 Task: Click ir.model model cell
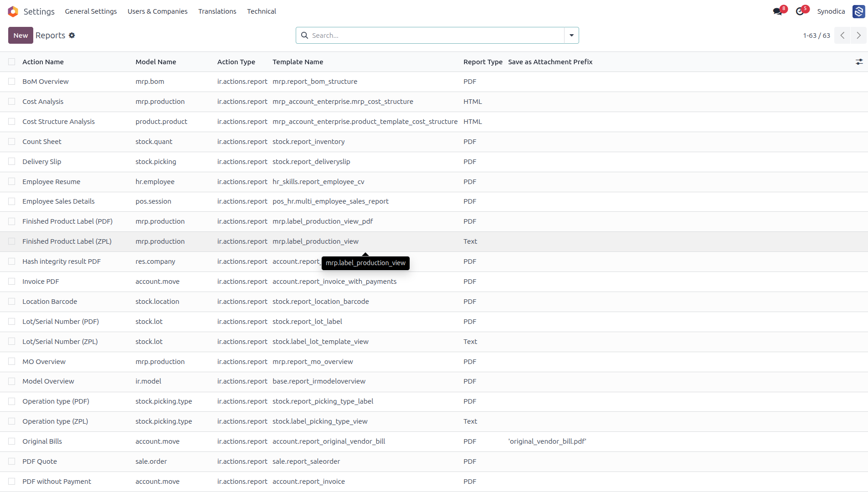pos(148,381)
